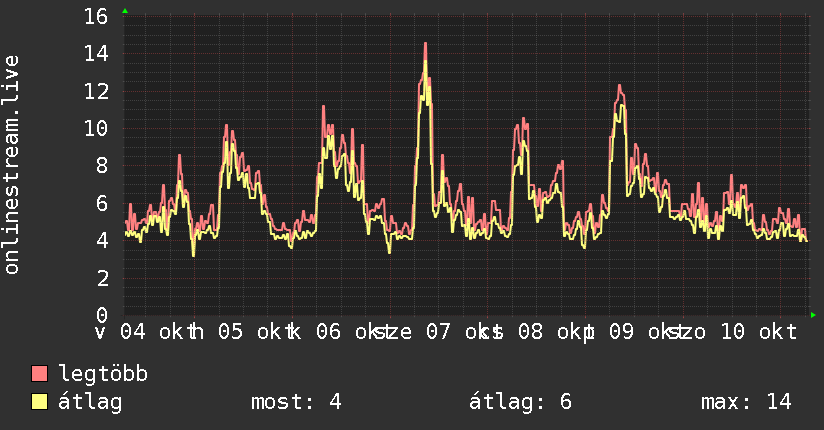Screen dimensions: 824x430
Task: Click the y-axis label 14
Action: pyautogui.click(x=96, y=54)
